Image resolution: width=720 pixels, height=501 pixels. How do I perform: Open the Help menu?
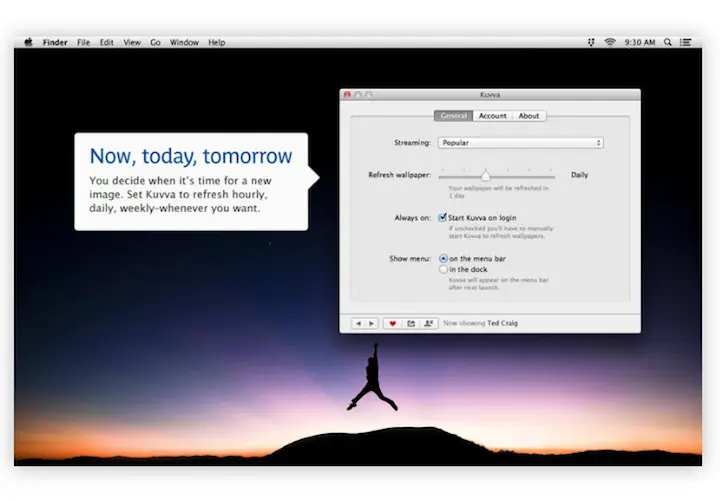pyautogui.click(x=217, y=42)
